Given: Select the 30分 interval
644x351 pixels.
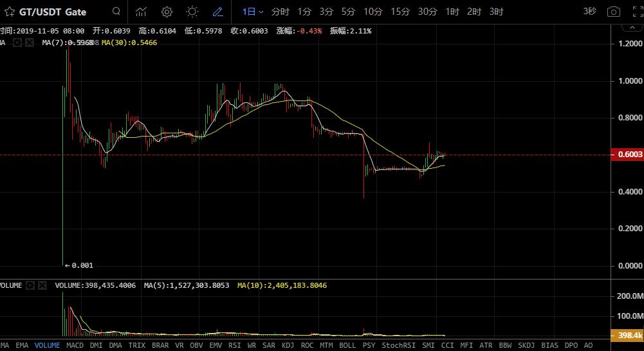Looking at the screenshot, I should (428, 12).
